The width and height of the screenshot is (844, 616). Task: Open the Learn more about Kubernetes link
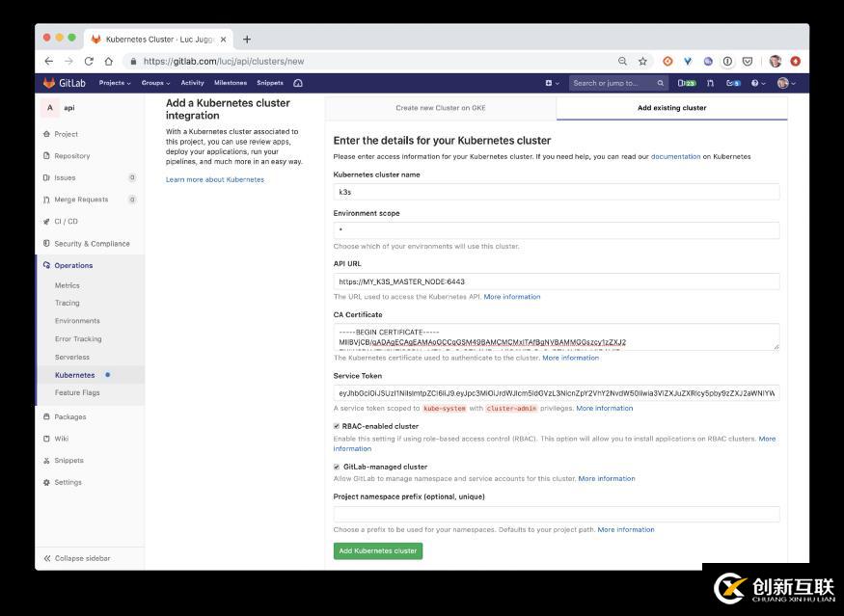tap(214, 179)
